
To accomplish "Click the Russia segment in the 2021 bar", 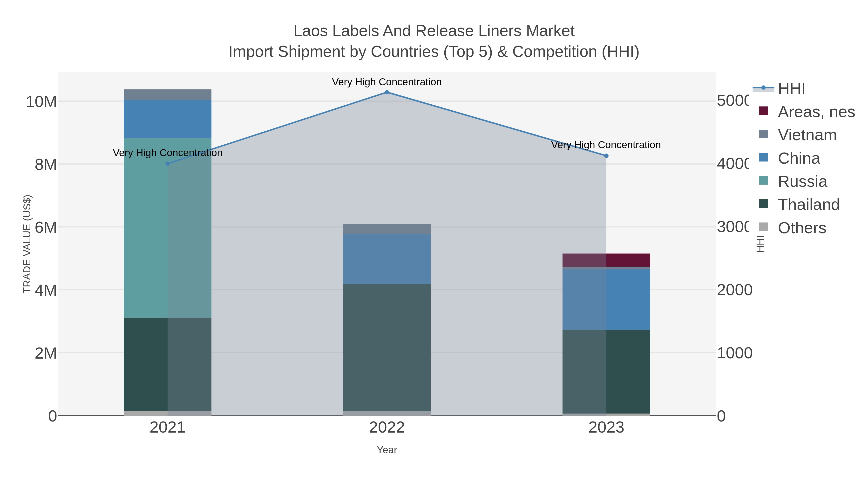I will click(168, 228).
